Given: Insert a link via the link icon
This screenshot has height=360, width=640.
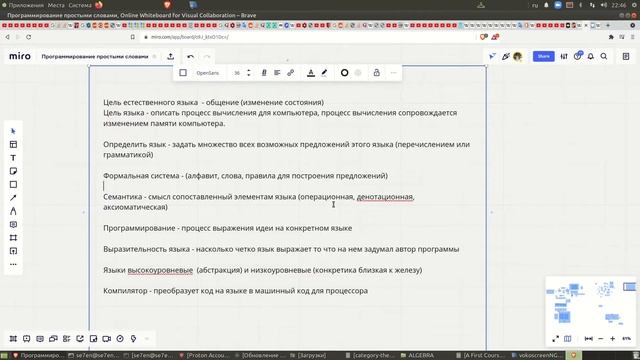Looking at the screenshot, I should (291, 73).
